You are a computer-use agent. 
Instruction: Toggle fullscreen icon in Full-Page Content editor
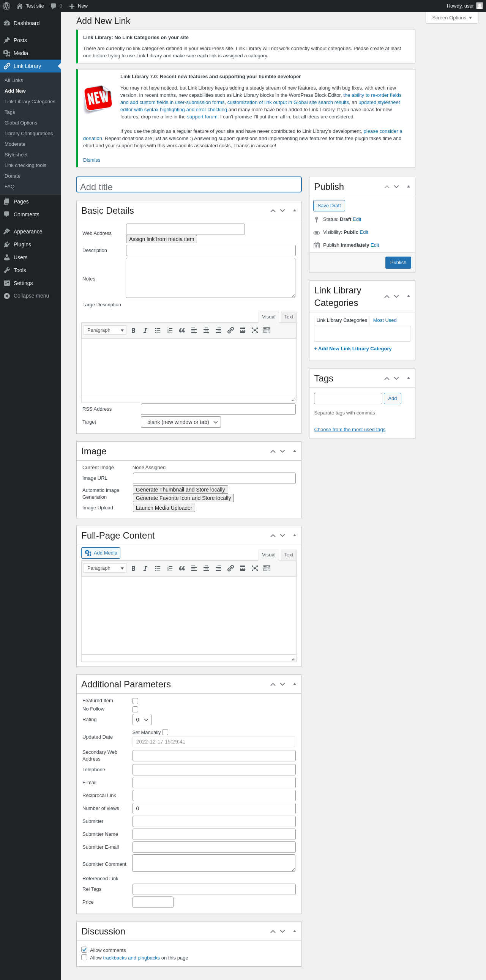[x=255, y=568]
